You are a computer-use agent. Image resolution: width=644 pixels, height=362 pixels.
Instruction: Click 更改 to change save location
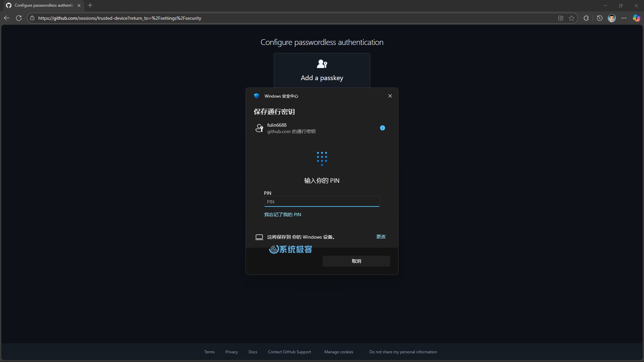(x=381, y=237)
